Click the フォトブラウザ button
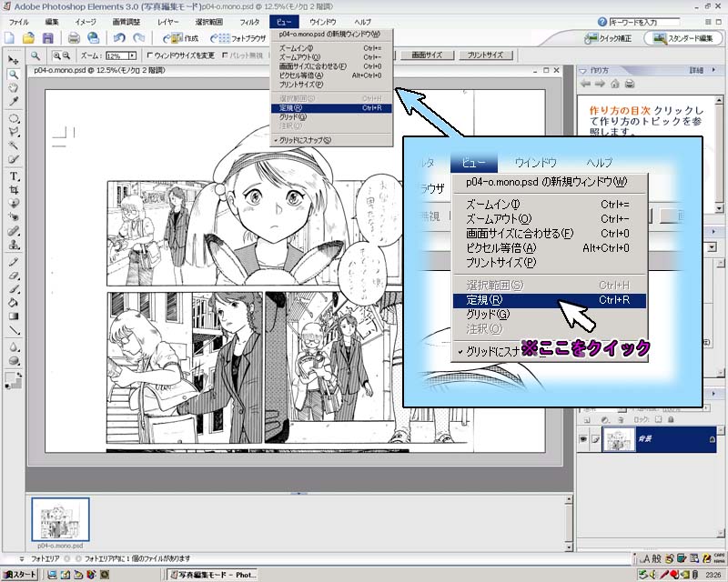Image resolution: width=728 pixels, height=582 pixels. click(239, 38)
